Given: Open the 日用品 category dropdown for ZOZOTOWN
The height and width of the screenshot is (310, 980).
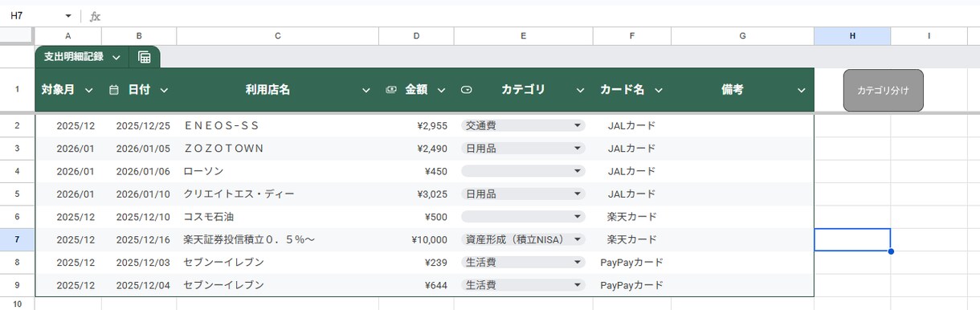Looking at the screenshot, I should pos(577,149).
